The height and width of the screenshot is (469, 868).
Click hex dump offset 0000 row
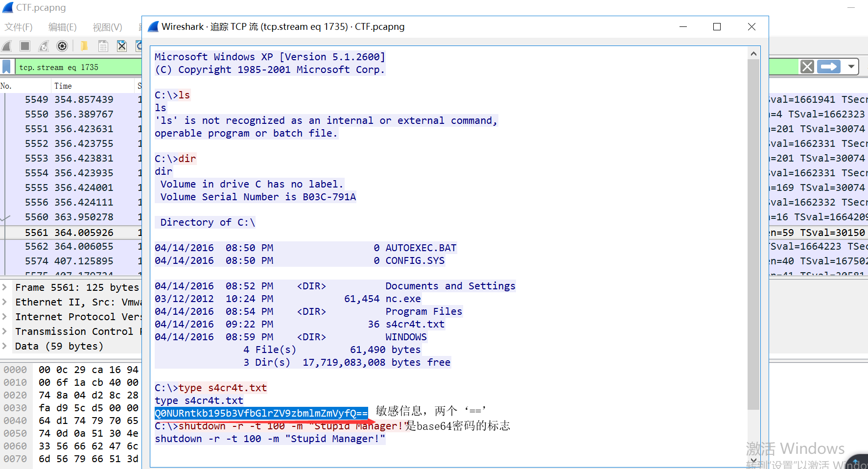pyautogui.click(x=71, y=370)
